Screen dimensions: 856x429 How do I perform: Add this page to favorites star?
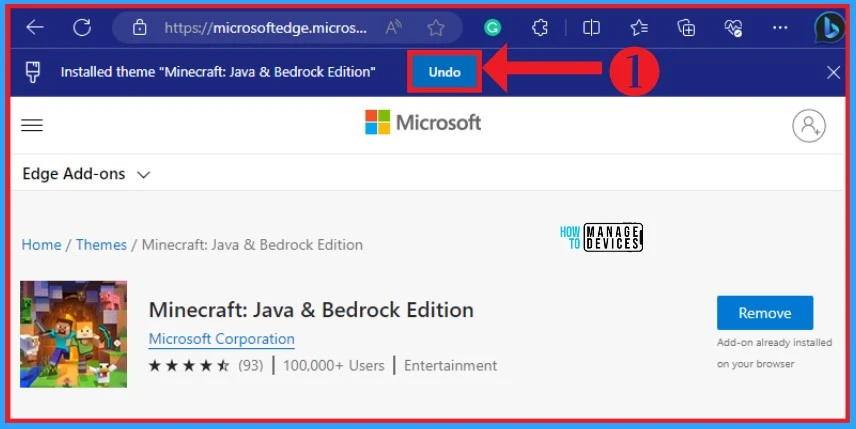[436, 27]
